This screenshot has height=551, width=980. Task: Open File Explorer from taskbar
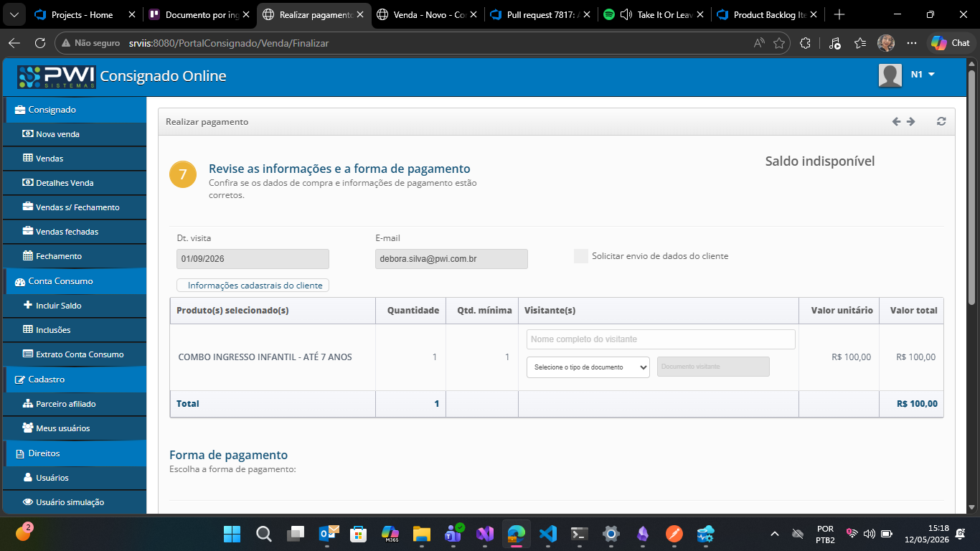click(421, 534)
